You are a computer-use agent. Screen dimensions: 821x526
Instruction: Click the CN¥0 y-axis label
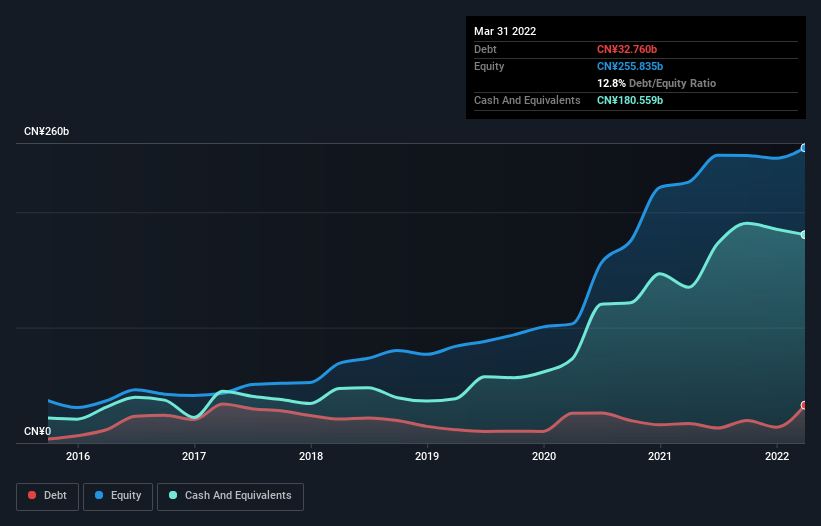click(x=38, y=431)
